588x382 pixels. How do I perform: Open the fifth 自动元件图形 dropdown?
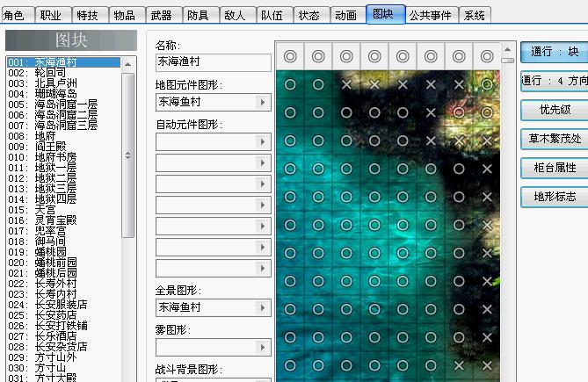pyautogui.click(x=214, y=226)
